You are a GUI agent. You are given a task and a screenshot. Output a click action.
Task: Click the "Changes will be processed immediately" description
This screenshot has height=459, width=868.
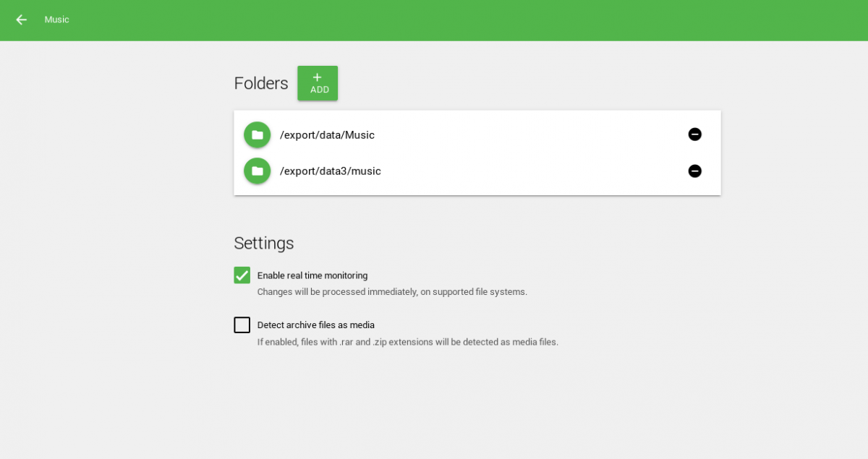[x=392, y=292]
